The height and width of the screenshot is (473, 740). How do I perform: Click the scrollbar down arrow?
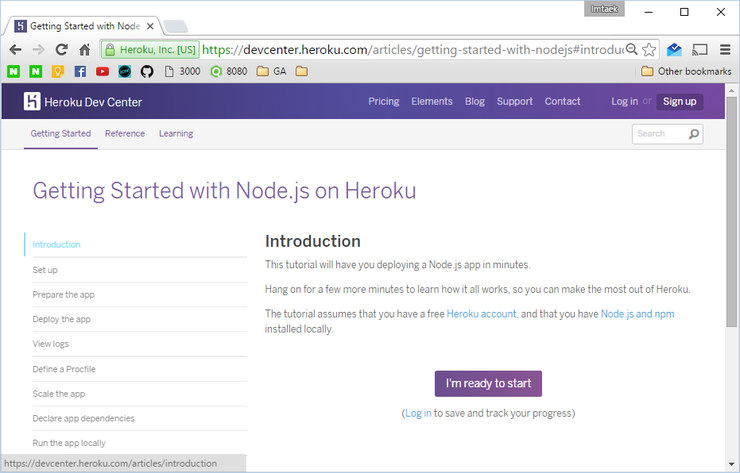[732, 465]
